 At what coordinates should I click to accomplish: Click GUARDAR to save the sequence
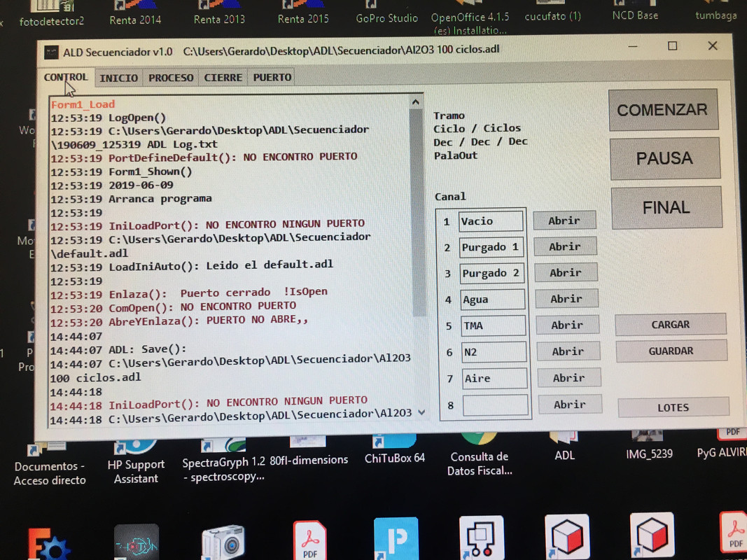point(671,351)
